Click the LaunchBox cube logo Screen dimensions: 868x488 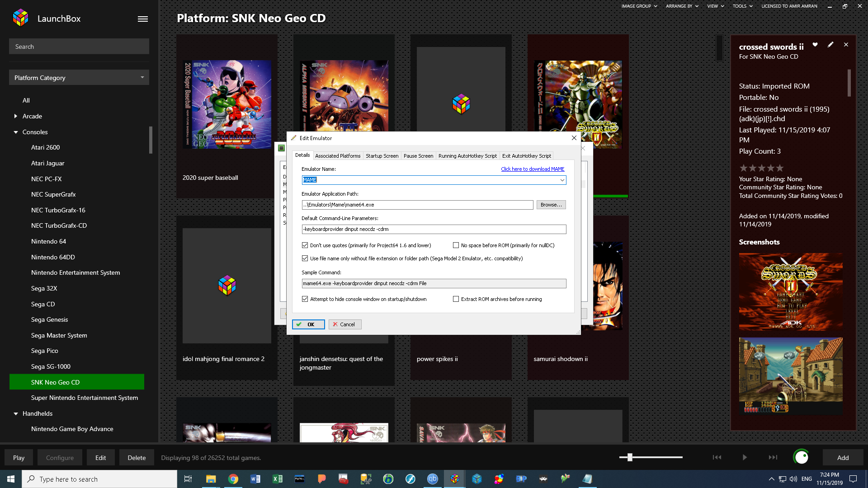(20, 18)
